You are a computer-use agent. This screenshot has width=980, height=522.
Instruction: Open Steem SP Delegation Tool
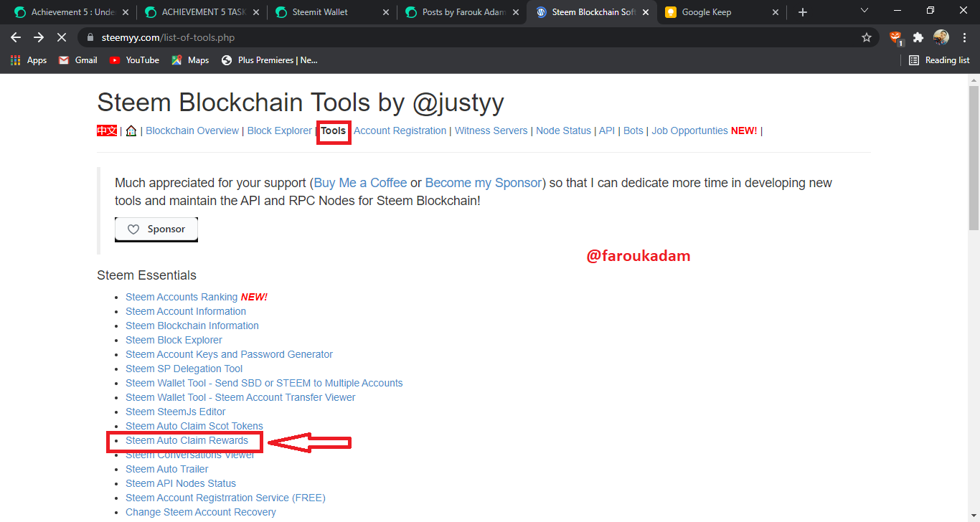click(184, 369)
